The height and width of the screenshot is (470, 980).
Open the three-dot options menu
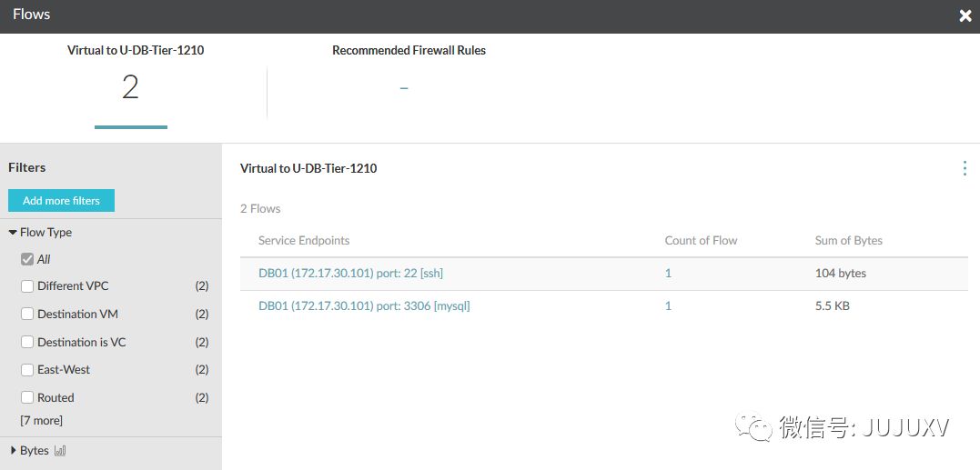click(x=965, y=168)
